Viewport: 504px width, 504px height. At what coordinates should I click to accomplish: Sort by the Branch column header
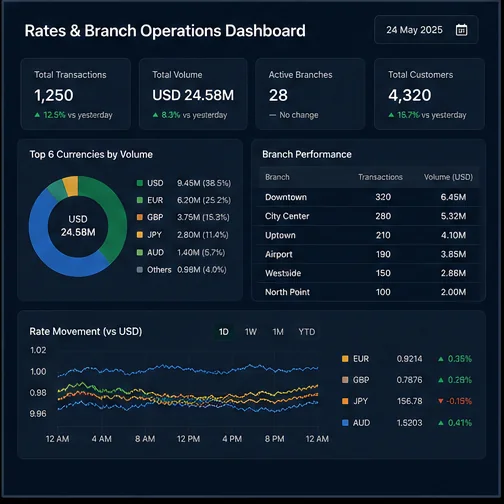(x=277, y=177)
